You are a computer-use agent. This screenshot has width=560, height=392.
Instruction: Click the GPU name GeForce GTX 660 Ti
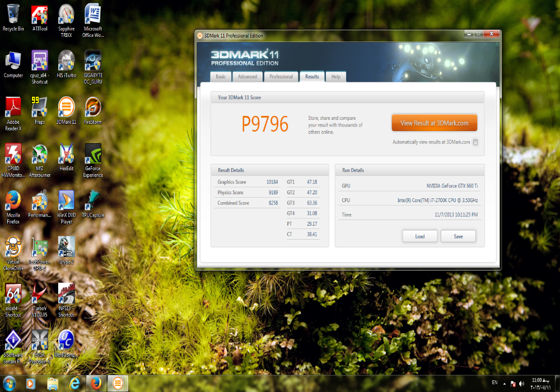point(452,186)
